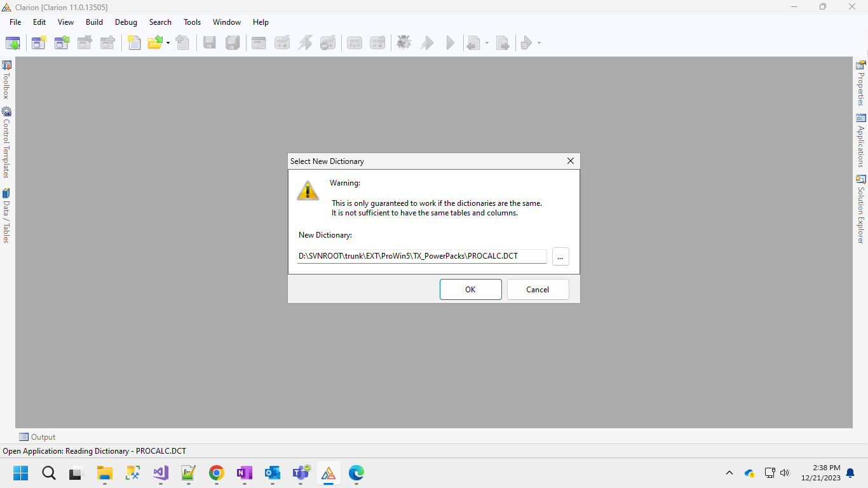Open the Tools menu
868x488 pixels.
click(192, 22)
